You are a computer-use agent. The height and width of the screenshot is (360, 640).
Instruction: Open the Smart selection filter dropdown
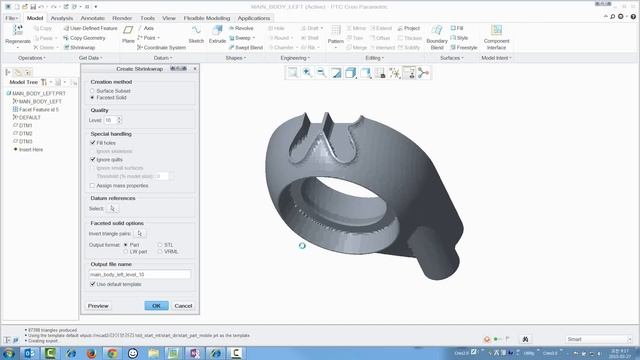598,339
